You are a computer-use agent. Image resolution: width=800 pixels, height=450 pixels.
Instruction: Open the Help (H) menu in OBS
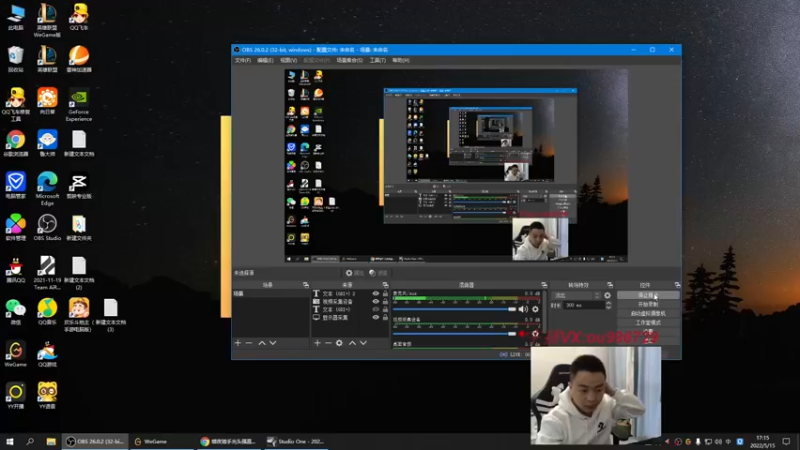(401, 60)
